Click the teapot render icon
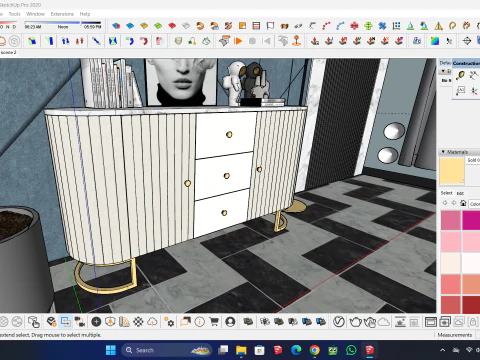Screen dimensions: 480x360 [x=356, y=322]
